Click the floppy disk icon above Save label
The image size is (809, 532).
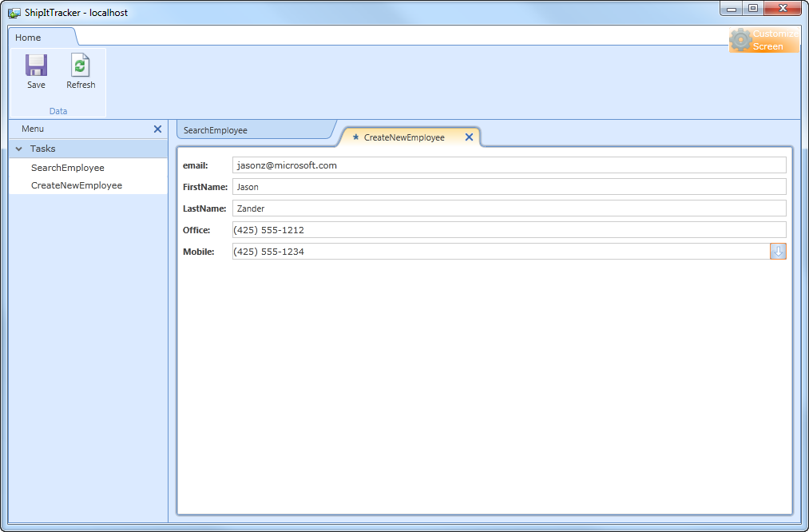35,66
